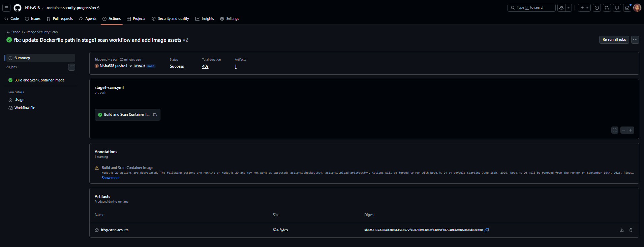Click the main branch label
644x247 pixels.
(x=151, y=66)
